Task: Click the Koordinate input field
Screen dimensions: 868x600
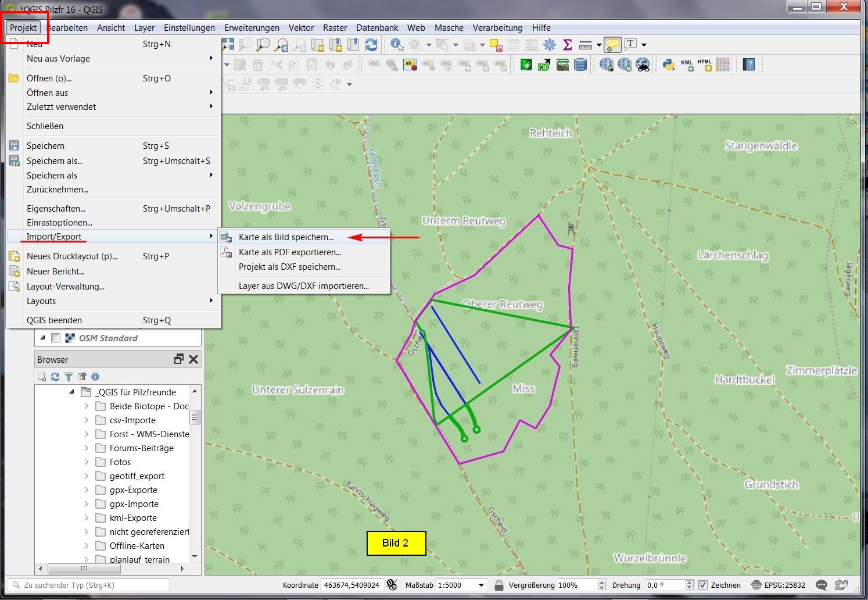Action: pos(351,585)
